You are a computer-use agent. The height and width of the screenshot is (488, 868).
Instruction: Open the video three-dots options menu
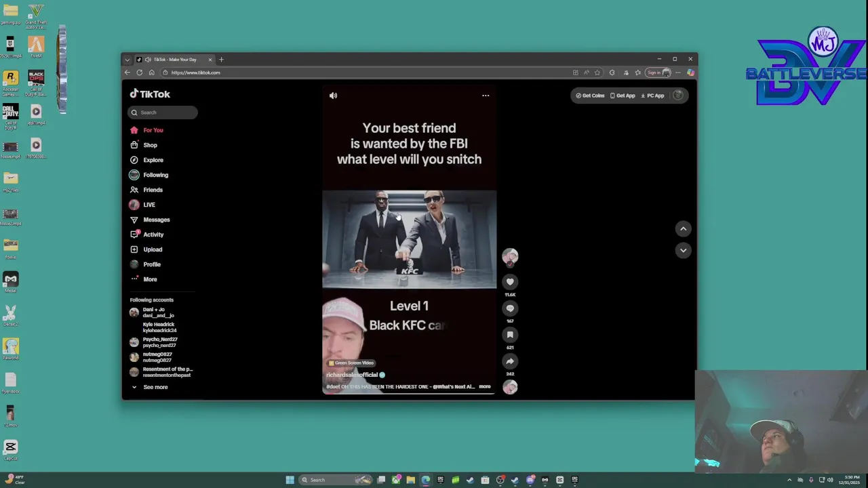(486, 96)
